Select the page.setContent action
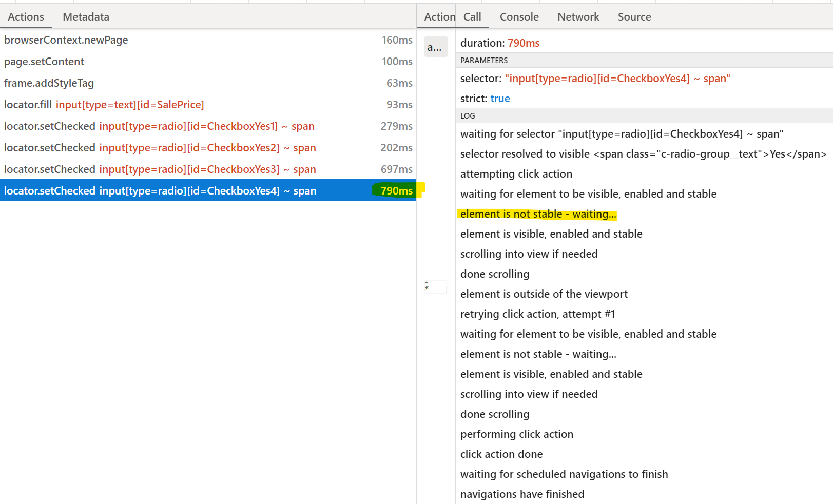The image size is (833, 504). click(44, 61)
